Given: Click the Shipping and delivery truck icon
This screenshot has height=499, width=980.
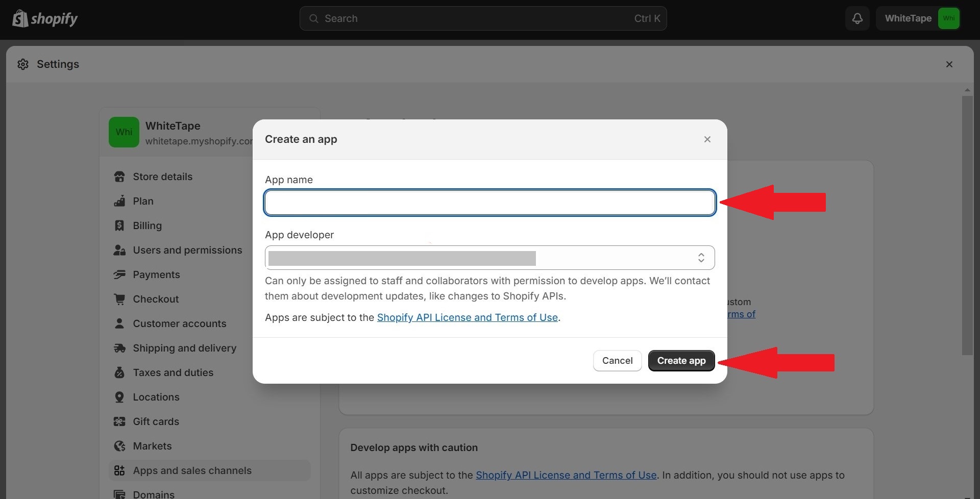Looking at the screenshot, I should click(119, 348).
